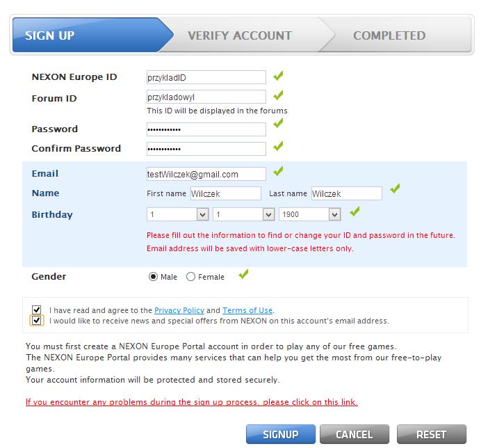The image size is (481, 448).
Task: Focus the Confirm Password input field
Action: point(206,149)
